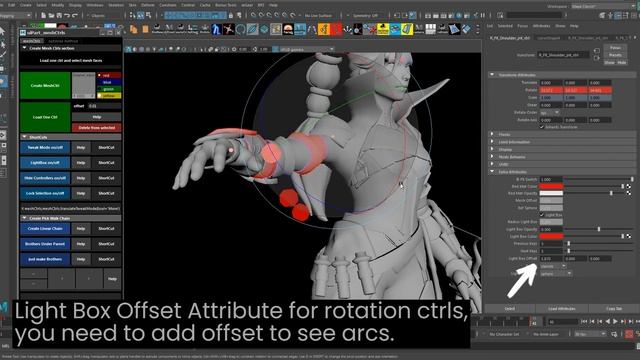The height and width of the screenshot is (360, 640).
Task: Click the play forward playback button
Action: pos(616,322)
